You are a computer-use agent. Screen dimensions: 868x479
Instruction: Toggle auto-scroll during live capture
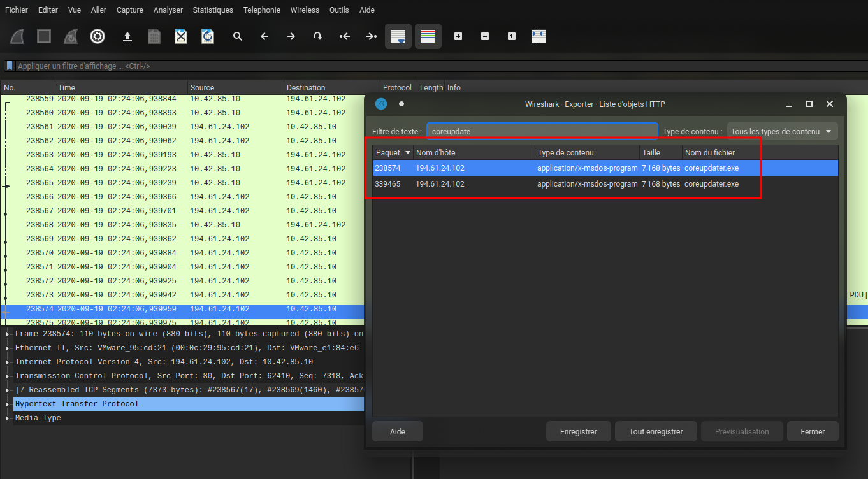pyautogui.click(x=398, y=36)
